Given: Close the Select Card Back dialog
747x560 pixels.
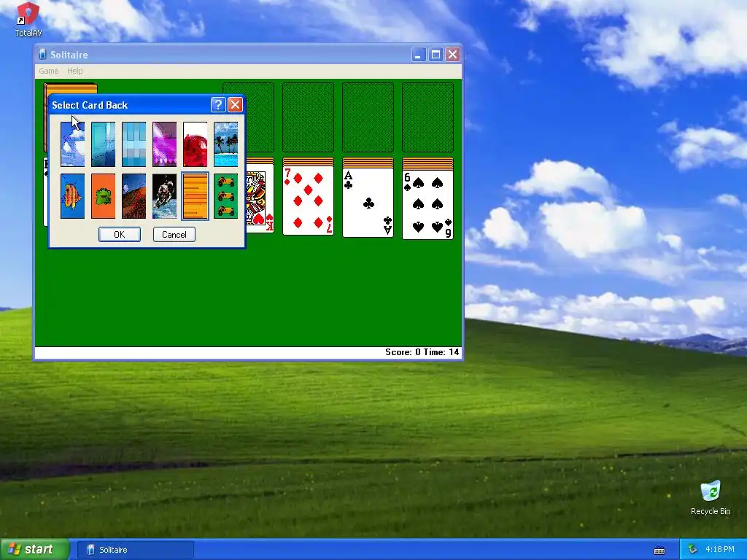Looking at the screenshot, I should (236, 105).
